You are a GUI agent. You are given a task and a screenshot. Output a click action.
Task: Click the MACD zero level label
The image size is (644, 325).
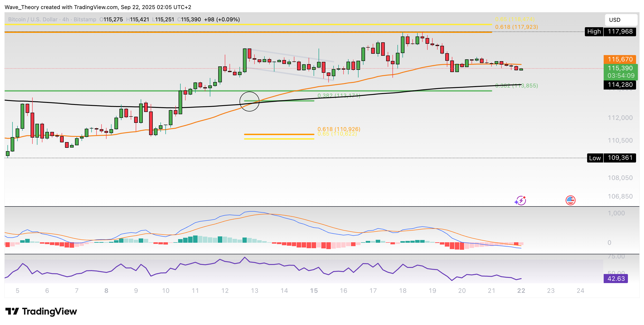[x=609, y=243]
